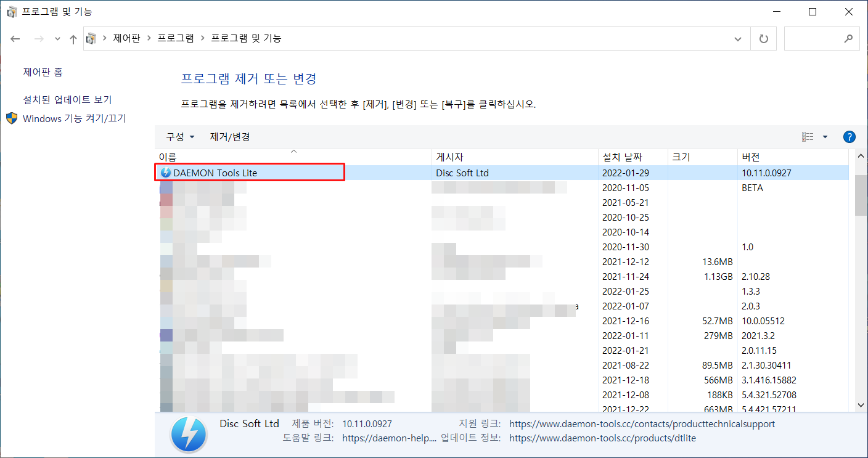Click the 10.11.0.0927 version cell in the list
Viewport: 868px width, 458px height.
(766, 173)
